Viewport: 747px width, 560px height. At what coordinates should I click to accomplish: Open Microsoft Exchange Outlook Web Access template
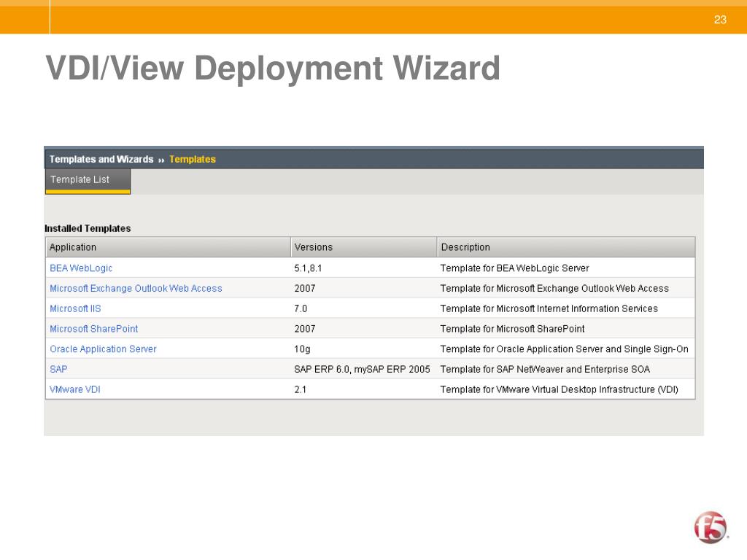pyautogui.click(x=136, y=288)
